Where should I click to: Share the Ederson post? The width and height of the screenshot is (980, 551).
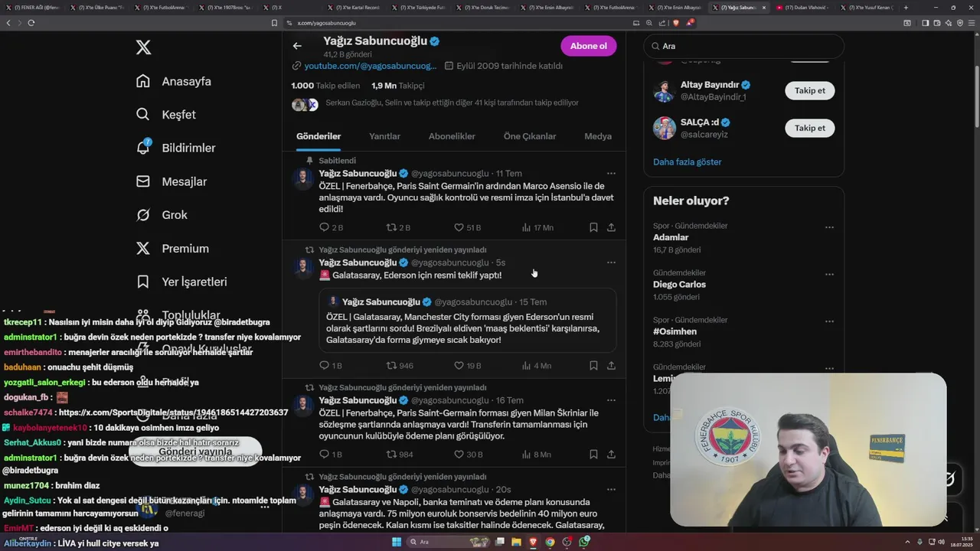pos(611,366)
